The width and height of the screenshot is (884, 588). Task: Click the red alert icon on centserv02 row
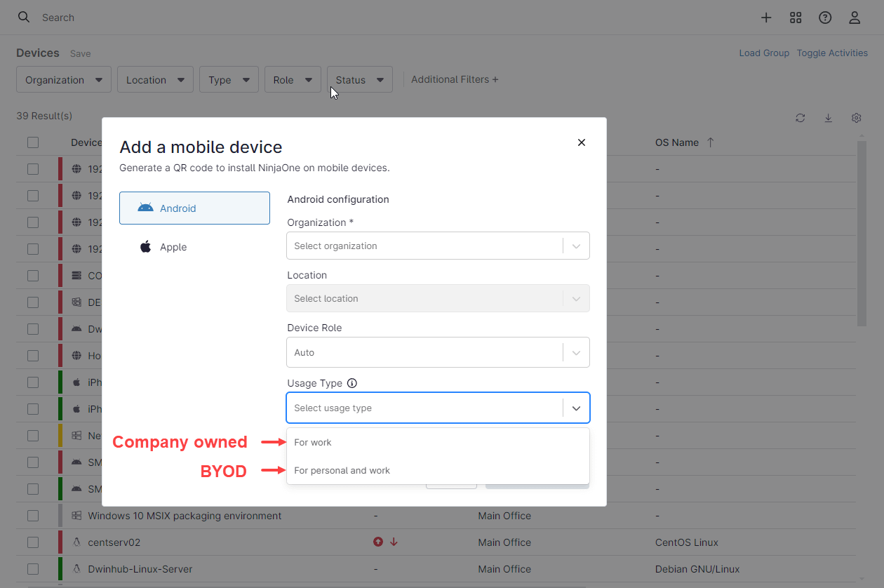[377, 542]
